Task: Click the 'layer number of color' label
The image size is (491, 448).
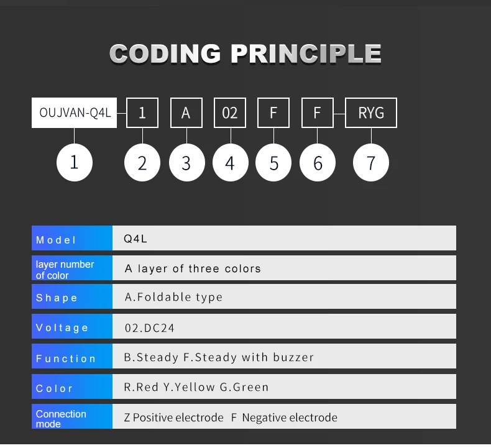Action: [x=72, y=268]
